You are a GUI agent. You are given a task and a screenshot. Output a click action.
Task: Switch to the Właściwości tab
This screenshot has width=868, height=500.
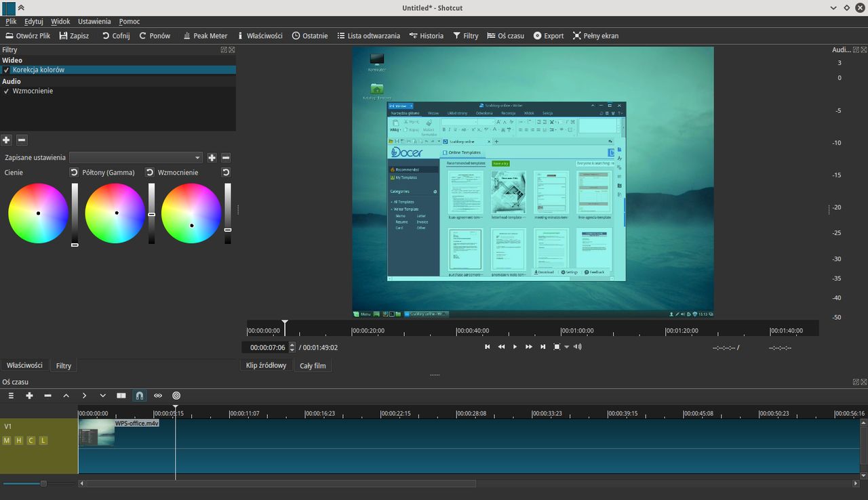point(24,366)
